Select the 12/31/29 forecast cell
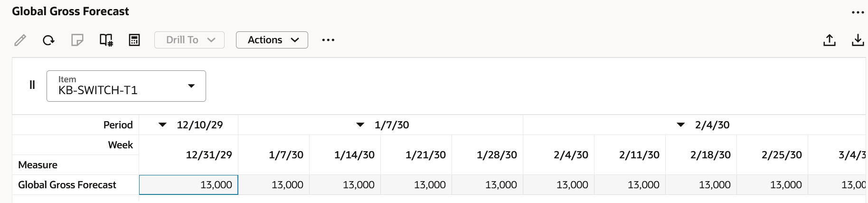The image size is (868, 203). coord(189,185)
